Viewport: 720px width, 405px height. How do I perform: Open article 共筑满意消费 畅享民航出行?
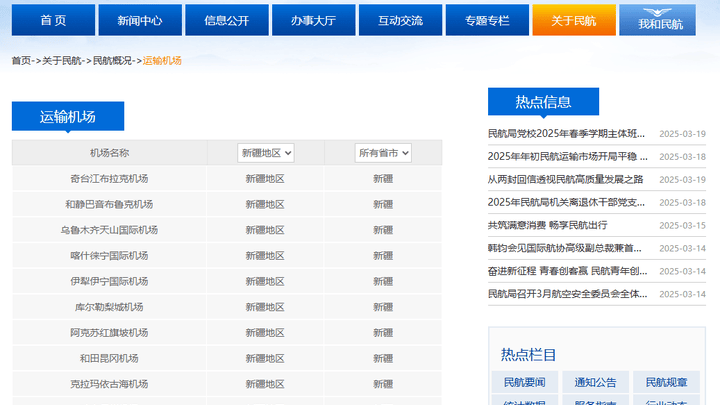(x=547, y=225)
